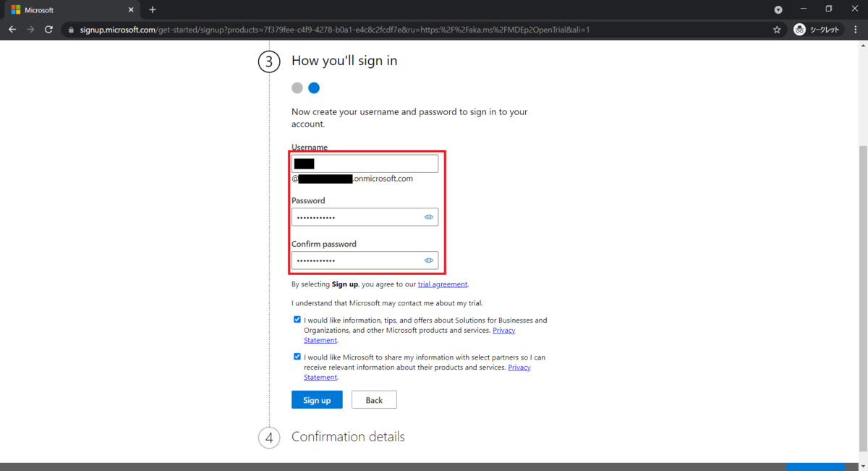
Task: Click the tab search down-arrow icon
Action: click(778, 10)
